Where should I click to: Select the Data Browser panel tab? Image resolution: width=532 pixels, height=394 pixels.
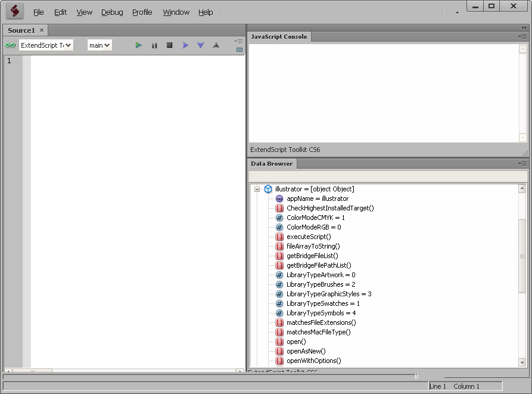coord(272,163)
